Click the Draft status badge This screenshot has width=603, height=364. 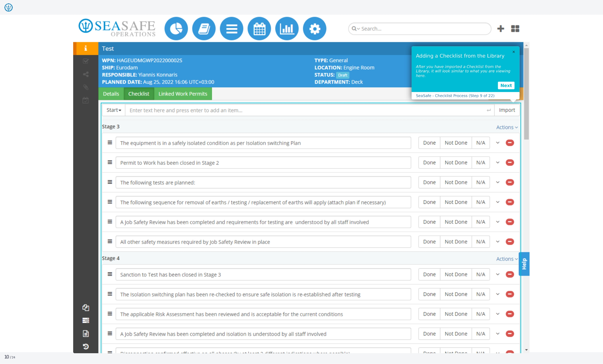(x=342, y=75)
